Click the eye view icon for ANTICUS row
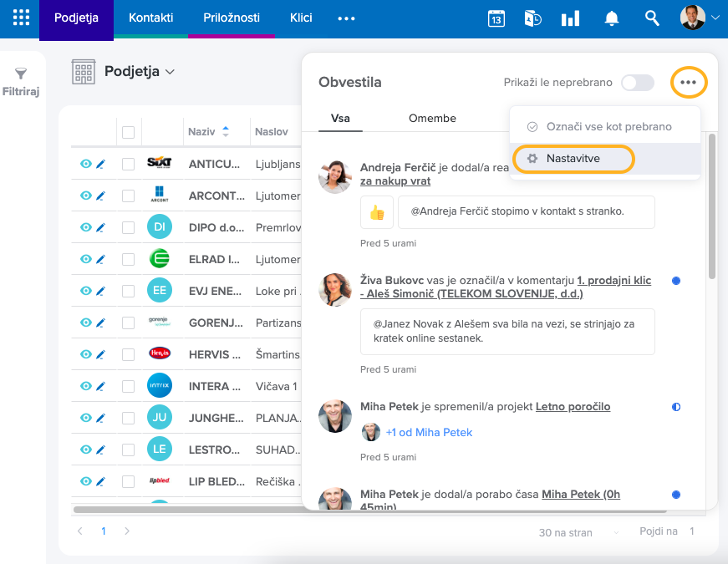Image resolution: width=728 pixels, height=564 pixels. (85, 164)
